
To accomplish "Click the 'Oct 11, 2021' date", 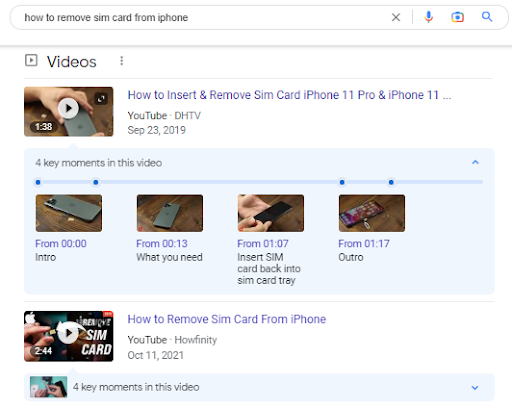I will click(155, 355).
